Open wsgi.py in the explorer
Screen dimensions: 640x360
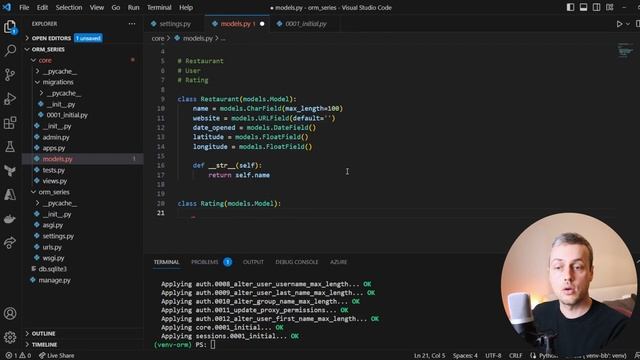[x=53, y=258]
